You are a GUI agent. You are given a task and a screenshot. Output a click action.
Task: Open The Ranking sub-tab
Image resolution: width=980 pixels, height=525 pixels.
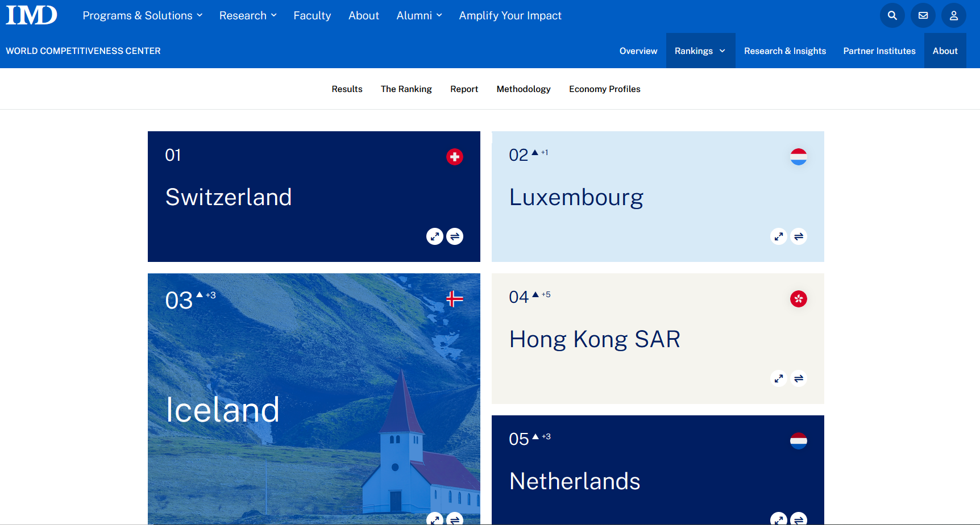[x=406, y=89]
